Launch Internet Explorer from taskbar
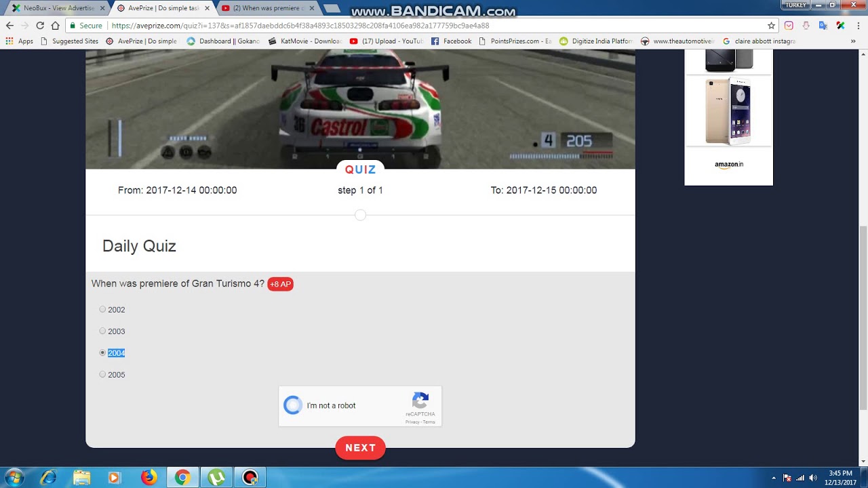The height and width of the screenshot is (488, 868). point(48,477)
